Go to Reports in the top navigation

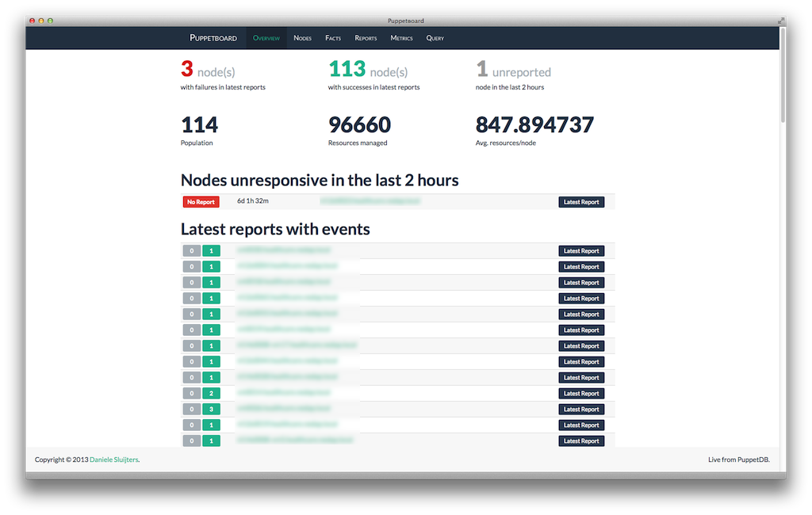click(366, 38)
